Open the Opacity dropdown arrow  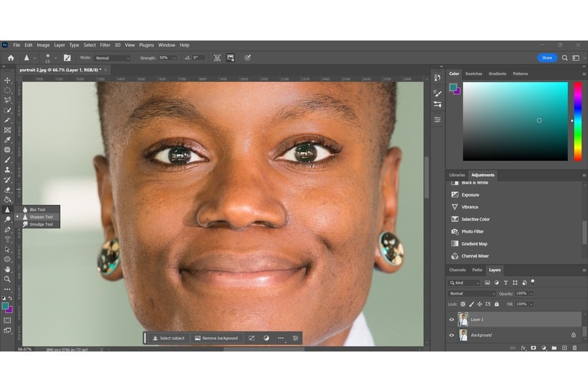[531, 293]
